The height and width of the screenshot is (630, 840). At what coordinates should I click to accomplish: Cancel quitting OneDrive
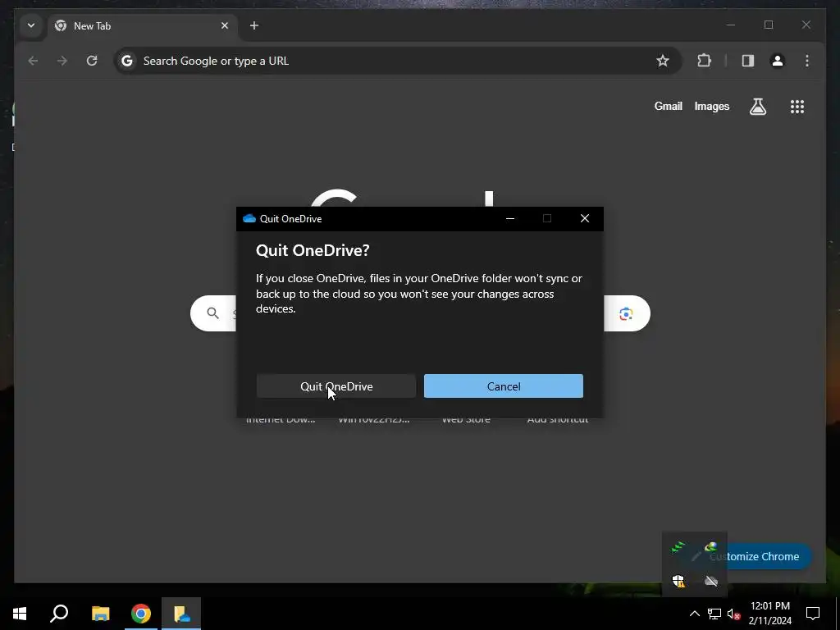(x=504, y=386)
